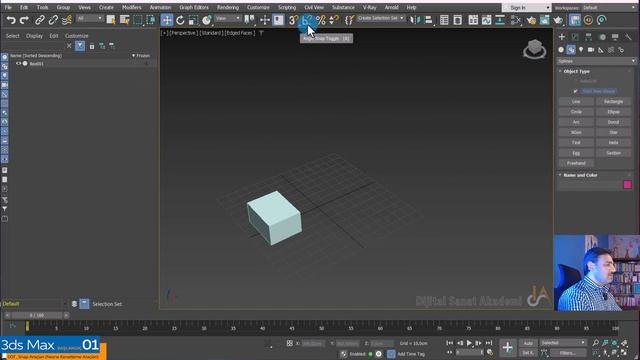The width and height of the screenshot is (640, 360).
Task: Click the Section spline button
Action: pyautogui.click(x=613, y=153)
